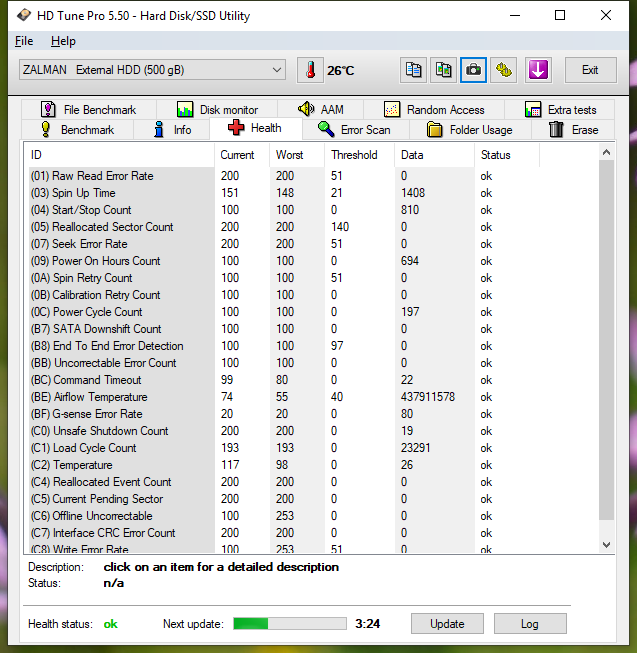Open the Benchmark tab
Screen dimensions: 637x653
pyautogui.click(x=77, y=130)
